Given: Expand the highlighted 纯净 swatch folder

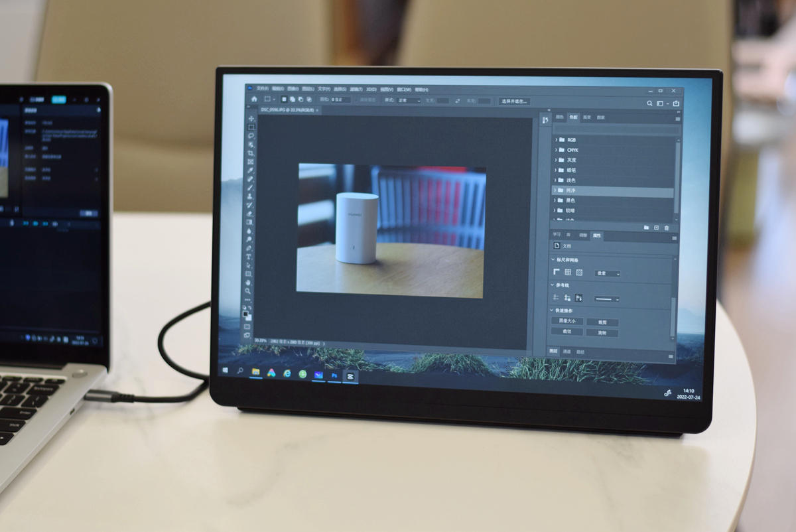Looking at the screenshot, I should pos(556,190).
